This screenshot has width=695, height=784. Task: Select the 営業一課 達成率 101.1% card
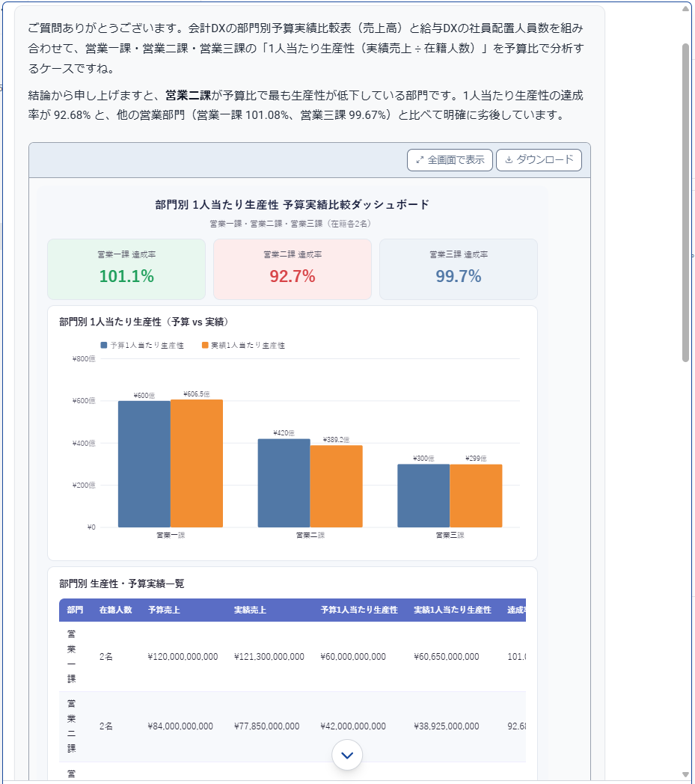pos(126,269)
